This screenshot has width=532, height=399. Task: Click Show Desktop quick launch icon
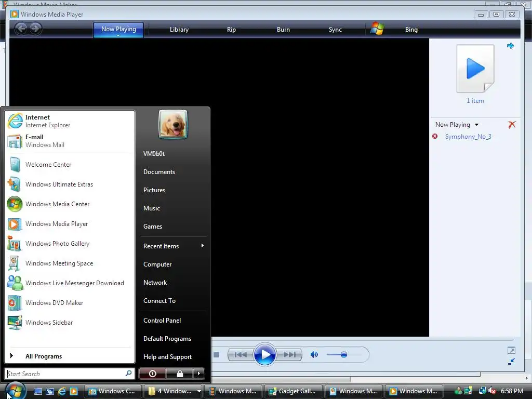(x=37, y=391)
